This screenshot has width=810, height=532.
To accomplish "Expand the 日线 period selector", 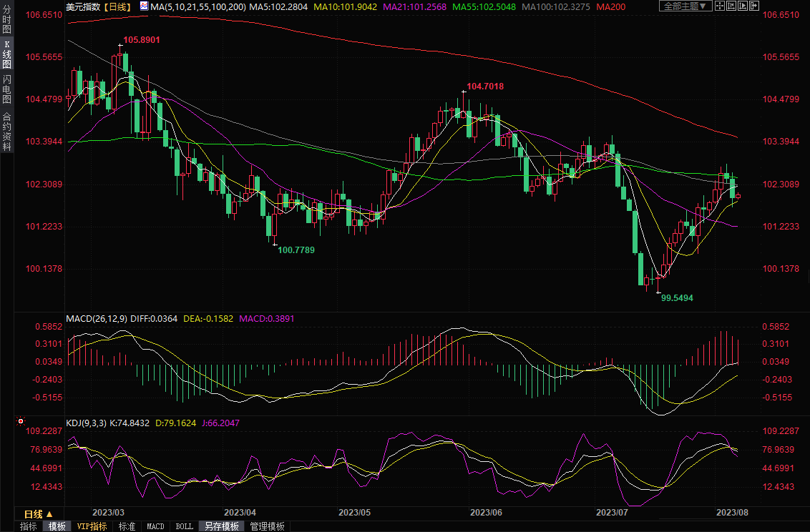I will pos(39,514).
